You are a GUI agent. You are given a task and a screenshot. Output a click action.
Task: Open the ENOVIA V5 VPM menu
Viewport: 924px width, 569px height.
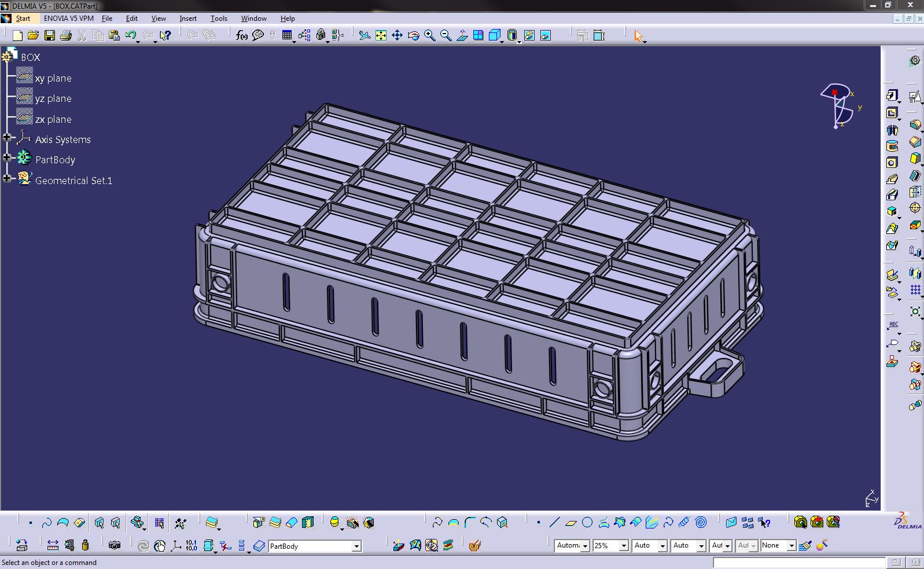[x=69, y=19]
